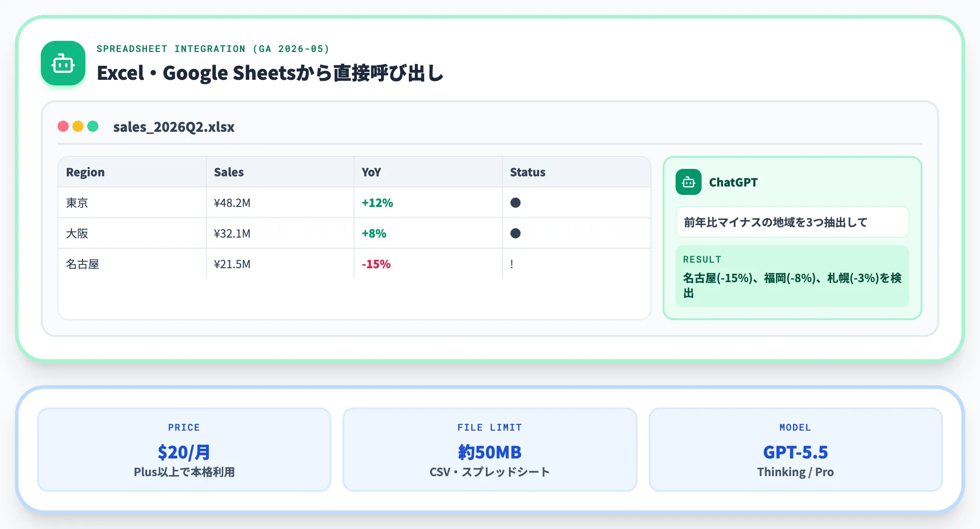Click the exclamation status in 名古屋 row
This screenshot has height=529, width=980.
point(512,264)
